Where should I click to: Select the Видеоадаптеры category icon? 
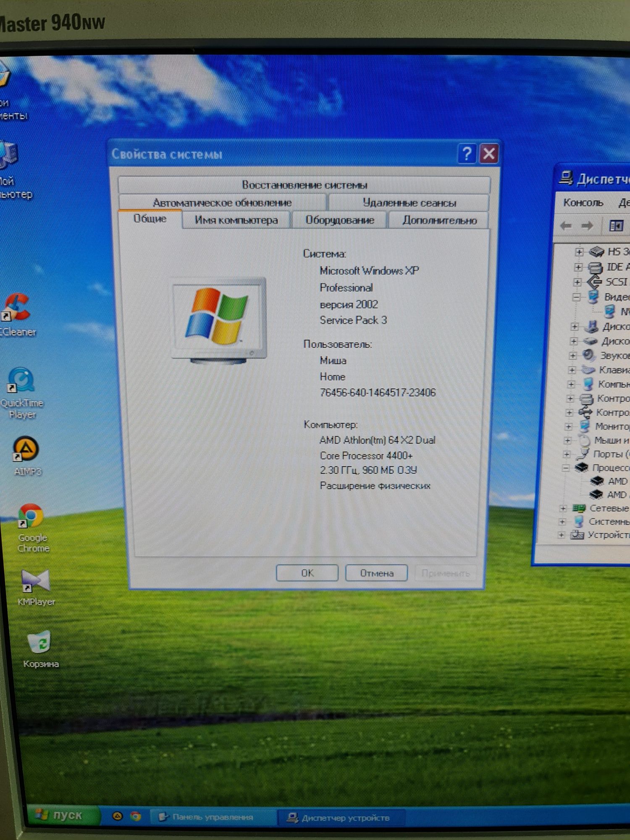(593, 297)
